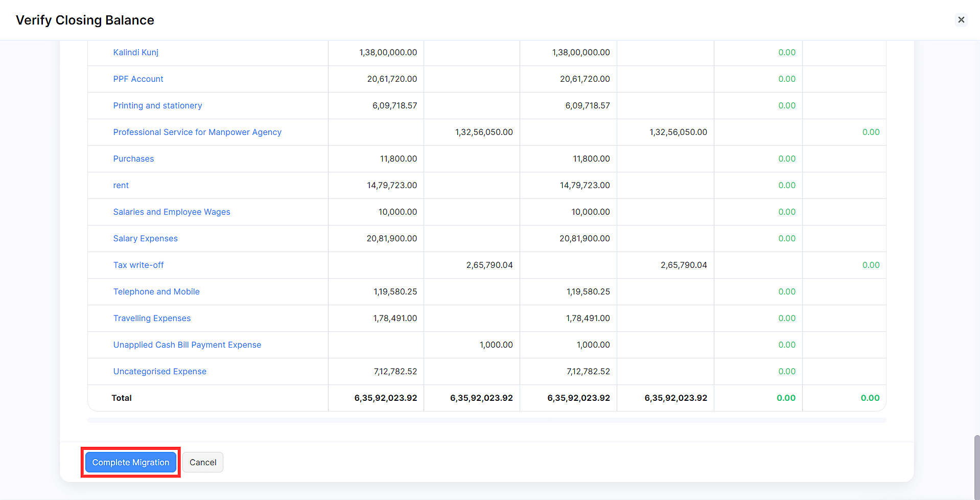Viewport: 980px width, 500px height.
Task: Click the Complete Migration button
Action: pyautogui.click(x=131, y=462)
